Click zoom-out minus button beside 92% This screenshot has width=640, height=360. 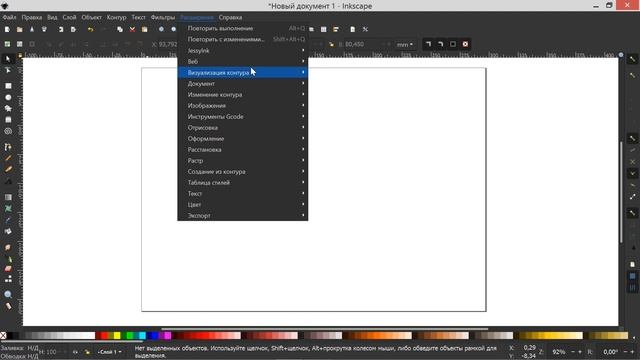[x=572, y=352]
